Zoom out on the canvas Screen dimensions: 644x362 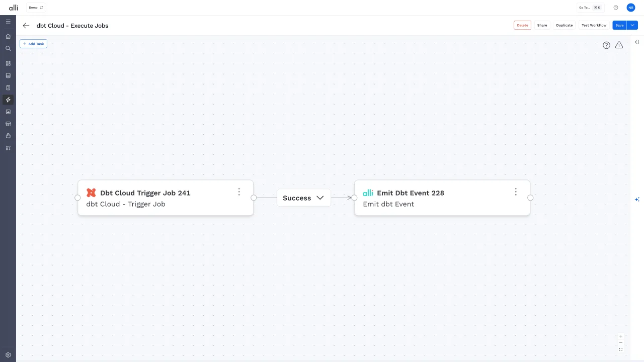tap(621, 343)
